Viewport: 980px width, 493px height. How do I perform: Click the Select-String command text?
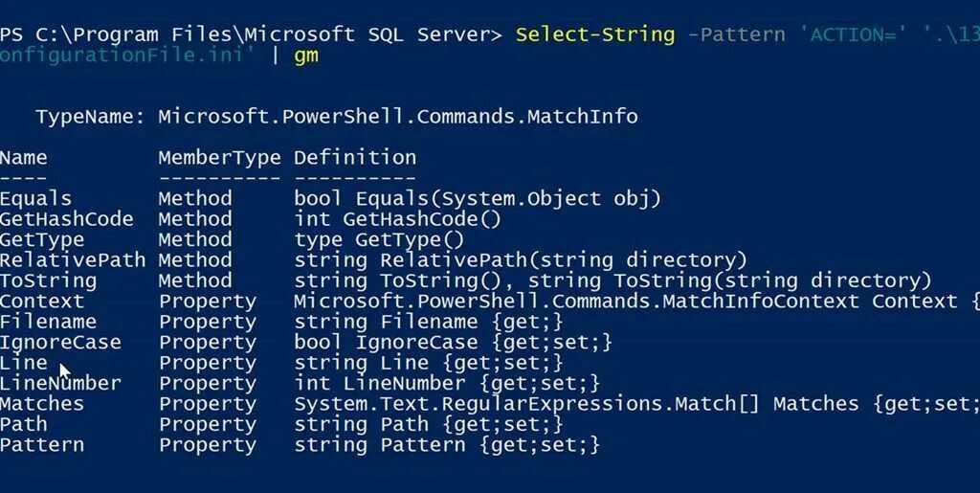(x=595, y=35)
